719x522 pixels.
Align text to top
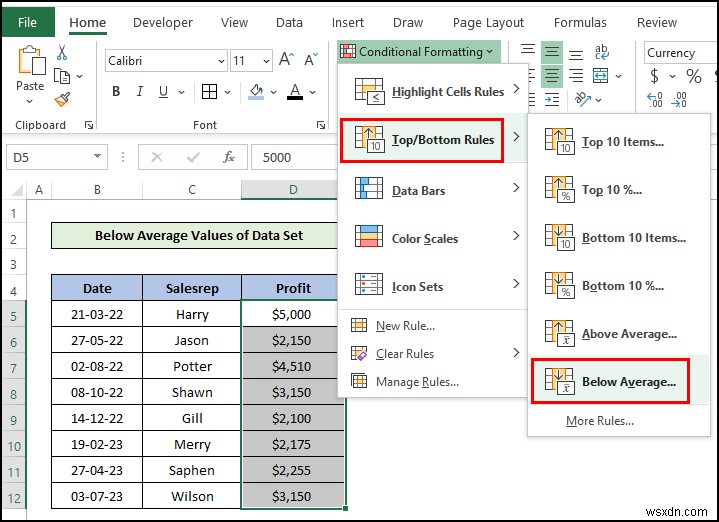[528, 51]
